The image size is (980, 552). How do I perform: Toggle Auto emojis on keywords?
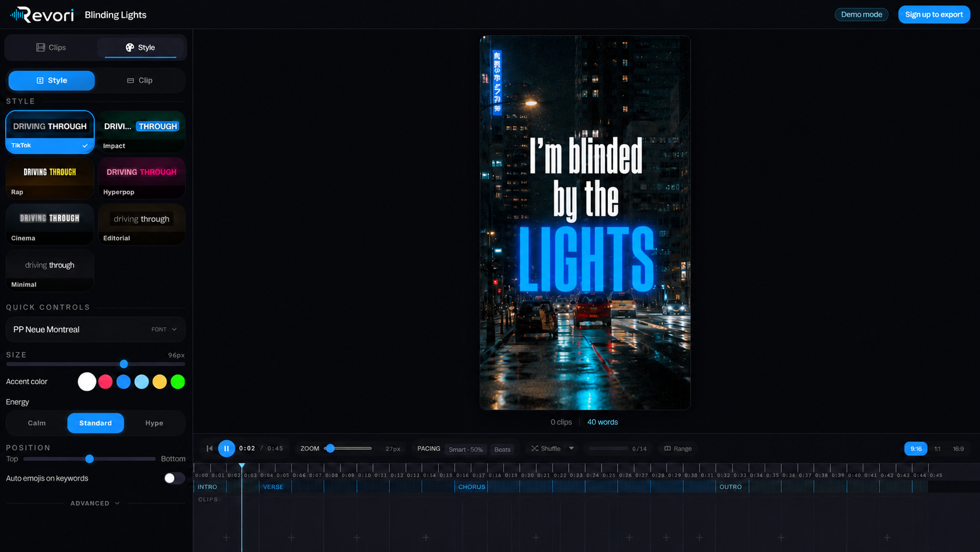click(174, 478)
